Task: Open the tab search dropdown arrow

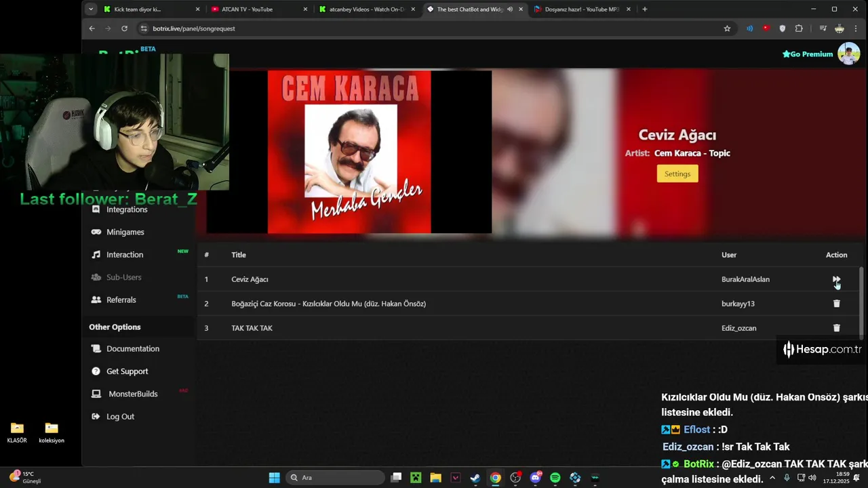Action: 91,9
